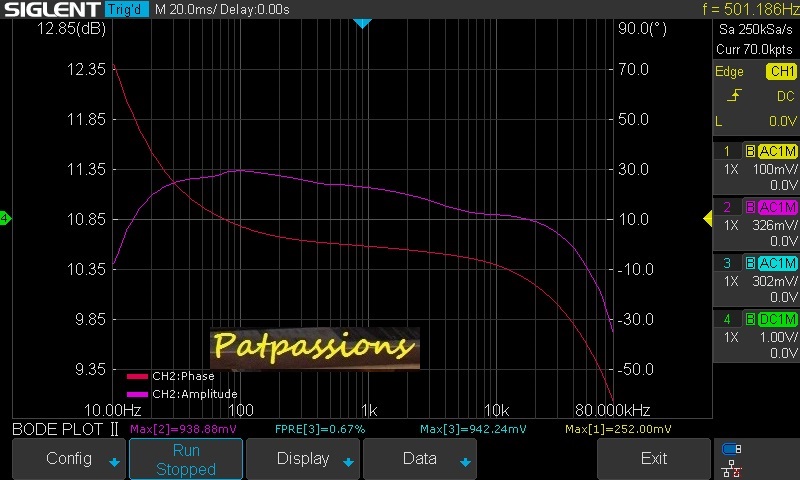Viewport: 800px width, 480px height.
Task: Expand the Data menu arrow
Action: coord(464,462)
